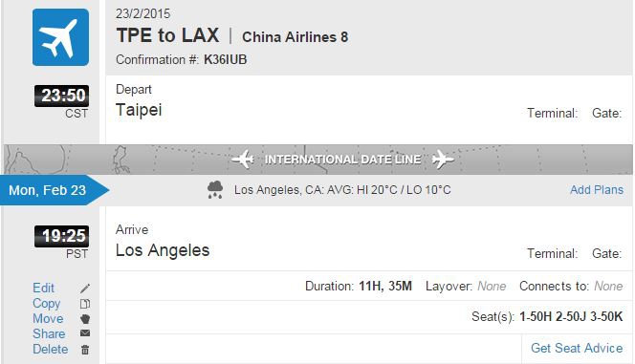Click the 19:25 arrival time badge
Viewport: 635px width, 364px height.
61,236
